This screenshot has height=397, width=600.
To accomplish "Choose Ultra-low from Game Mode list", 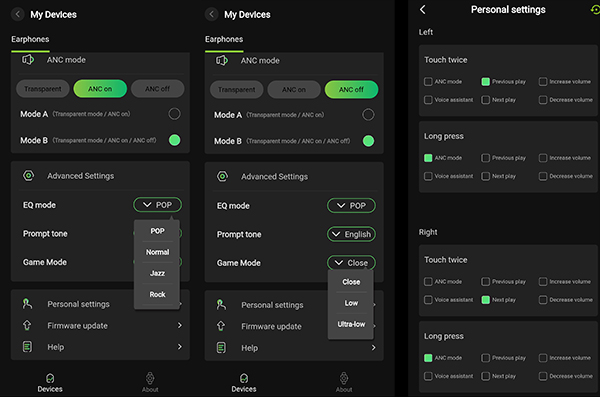I will [351, 324].
